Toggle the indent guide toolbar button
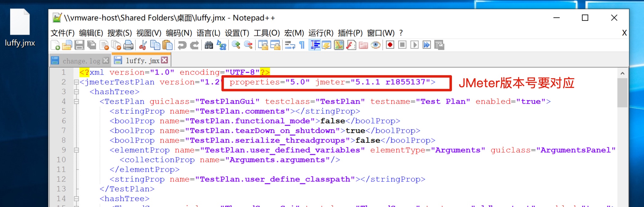 (315, 45)
